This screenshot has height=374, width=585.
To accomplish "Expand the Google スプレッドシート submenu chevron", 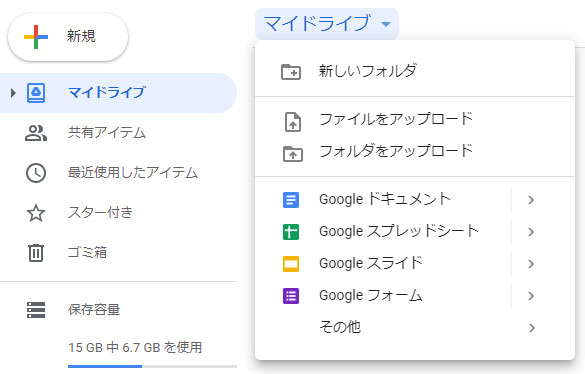I will [x=531, y=232].
